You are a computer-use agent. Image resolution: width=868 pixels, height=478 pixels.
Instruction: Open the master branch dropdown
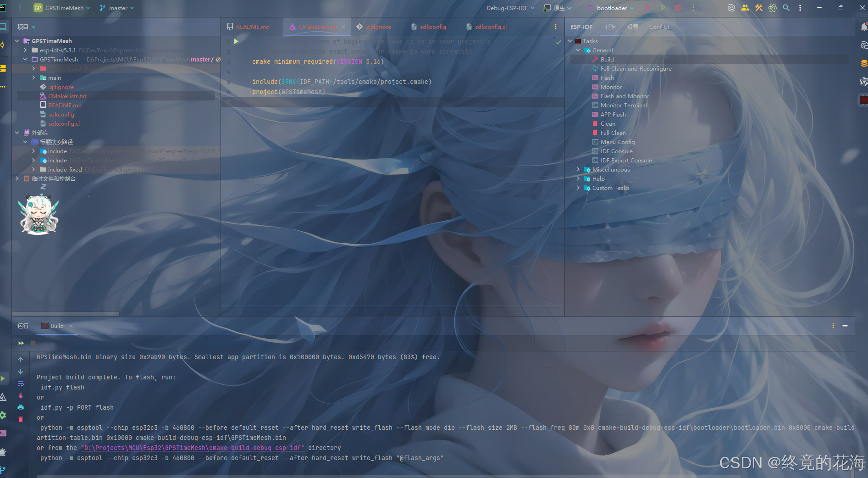[x=117, y=8]
